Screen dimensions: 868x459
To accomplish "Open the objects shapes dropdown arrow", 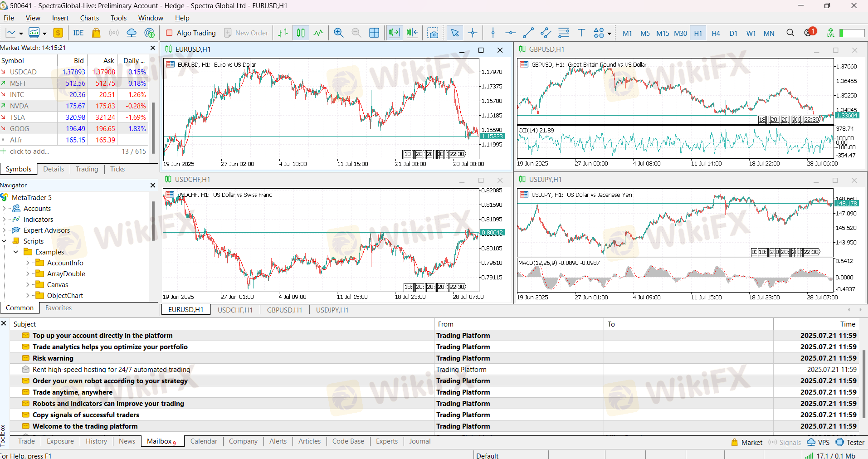I will [x=609, y=34].
